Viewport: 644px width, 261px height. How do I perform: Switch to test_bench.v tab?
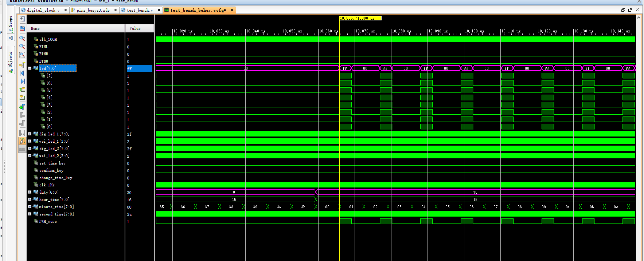coord(140,10)
